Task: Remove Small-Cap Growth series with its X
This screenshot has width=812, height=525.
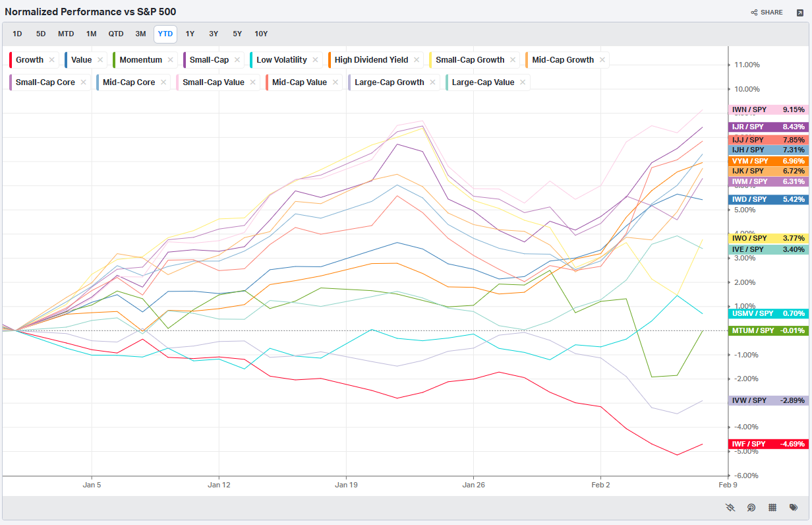Action: 513,60
